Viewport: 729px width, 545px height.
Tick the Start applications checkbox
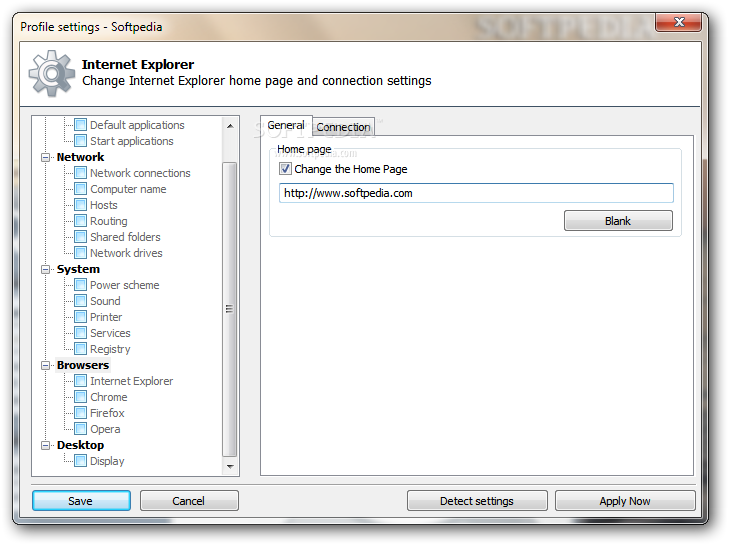(x=80, y=140)
